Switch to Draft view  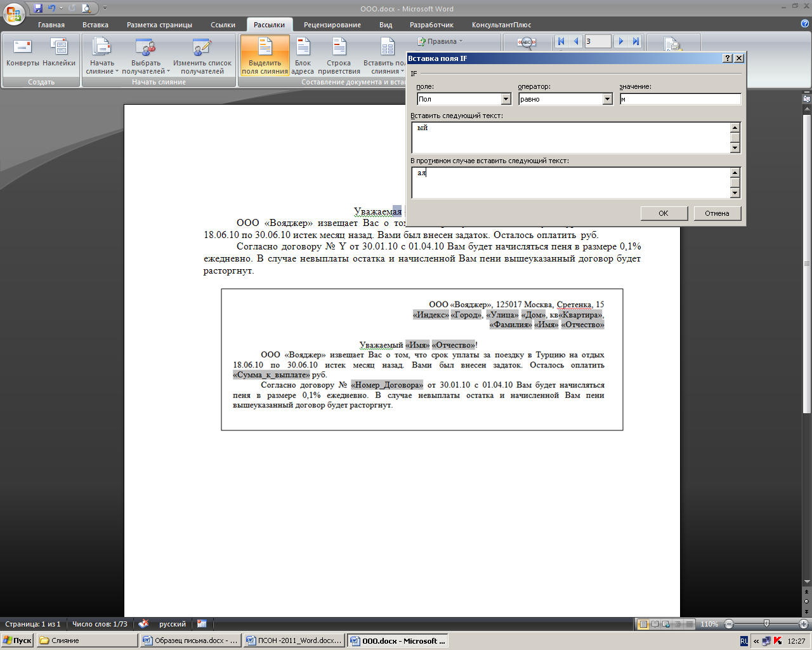click(690, 625)
